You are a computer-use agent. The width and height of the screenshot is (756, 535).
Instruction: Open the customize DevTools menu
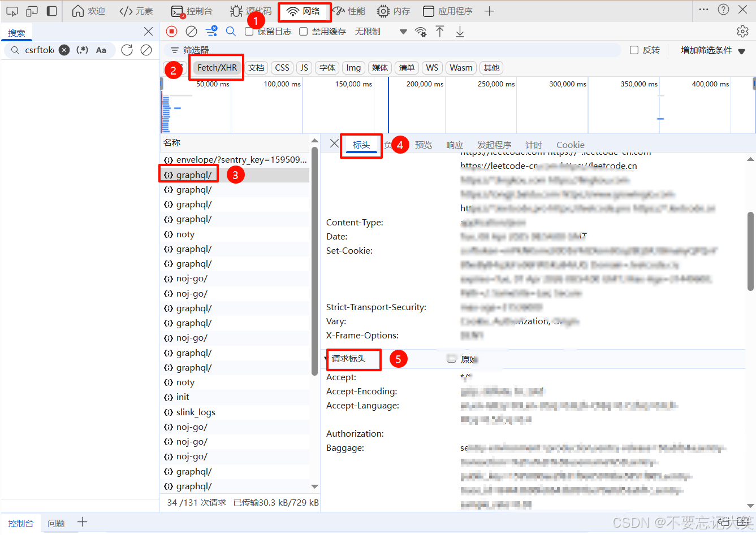pyautogui.click(x=704, y=10)
